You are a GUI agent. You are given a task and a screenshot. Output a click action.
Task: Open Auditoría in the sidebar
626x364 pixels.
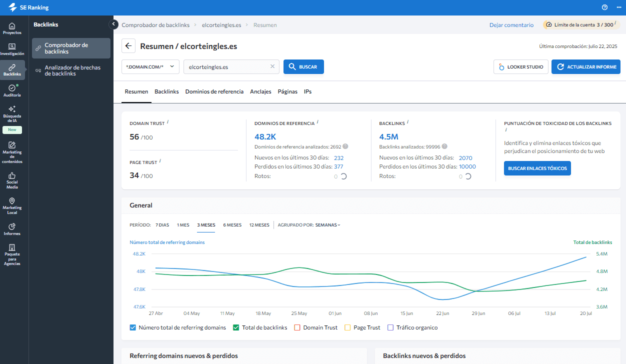coord(12,90)
